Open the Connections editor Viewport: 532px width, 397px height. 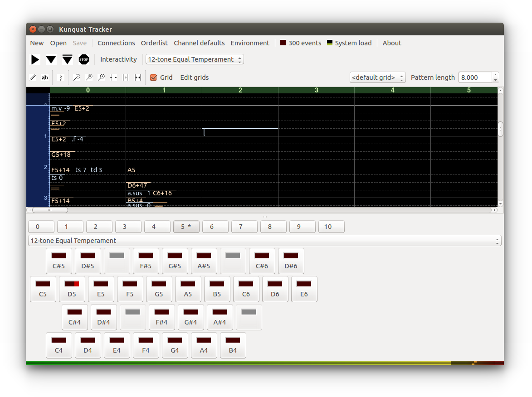click(x=116, y=43)
